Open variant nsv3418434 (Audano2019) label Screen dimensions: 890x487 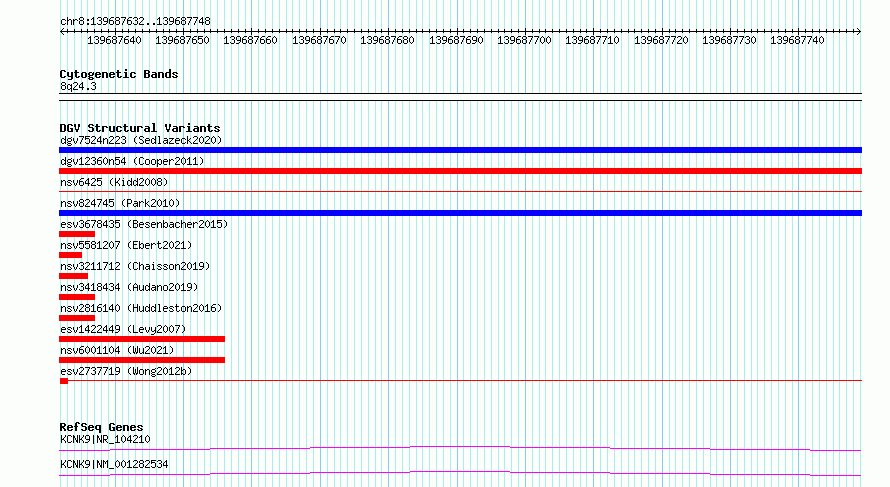tap(129, 287)
